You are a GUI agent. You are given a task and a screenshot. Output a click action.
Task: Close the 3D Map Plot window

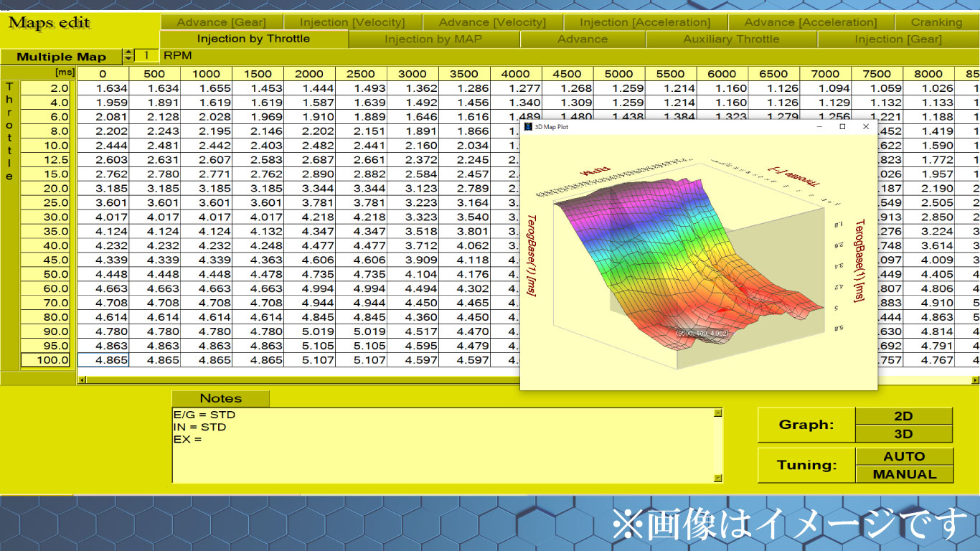click(x=866, y=126)
